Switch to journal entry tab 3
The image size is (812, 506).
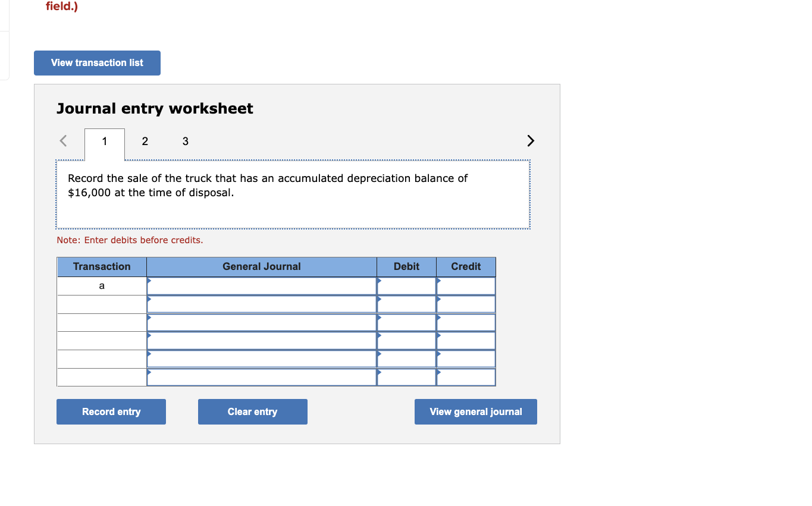click(x=185, y=142)
